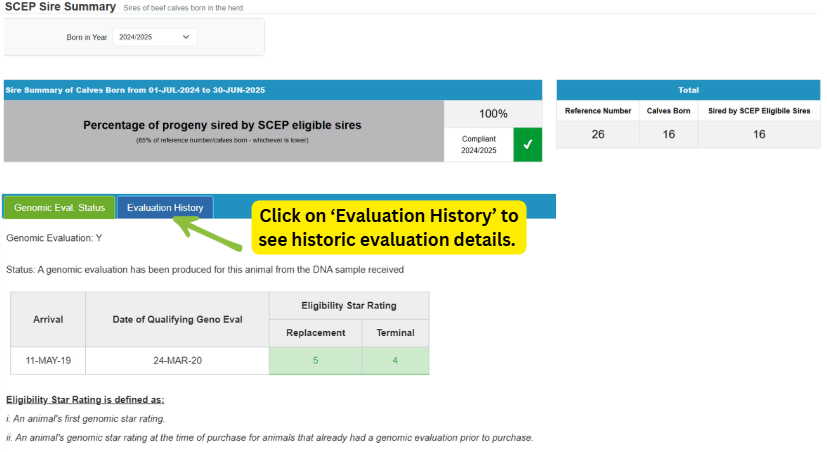
Task: Click the blue Sire Summary of Calves Born banner
Action: 272,89
